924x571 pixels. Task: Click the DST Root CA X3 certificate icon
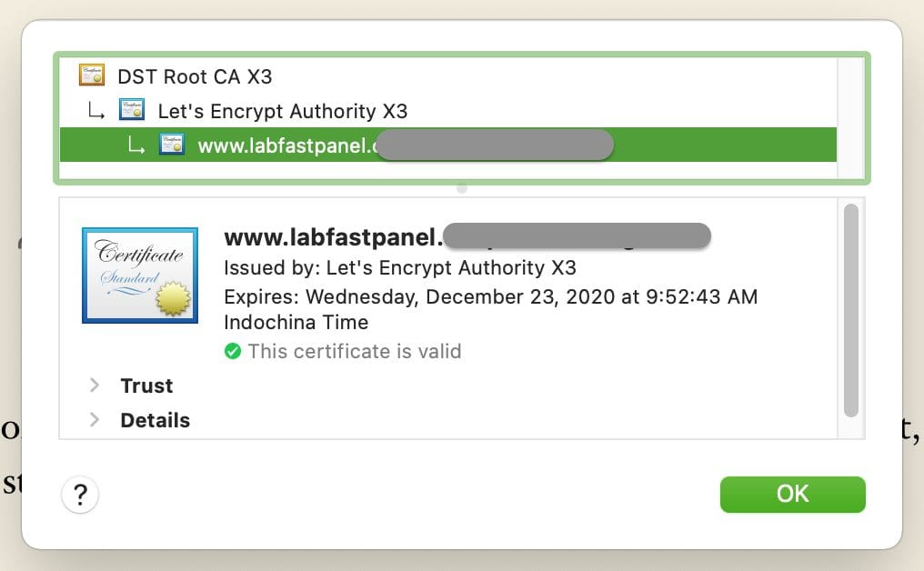[x=92, y=75]
